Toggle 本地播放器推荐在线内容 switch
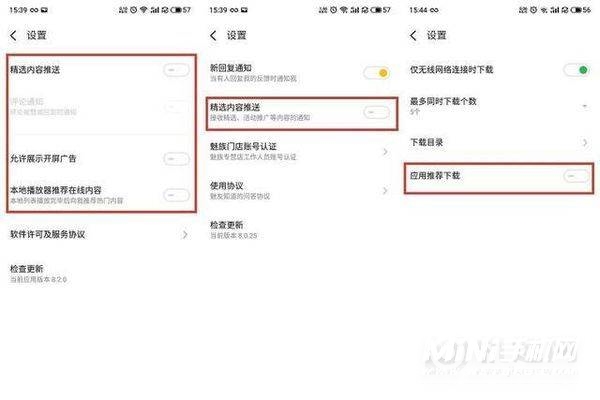Image resolution: width=600 pixels, height=400 pixels. 176,195
